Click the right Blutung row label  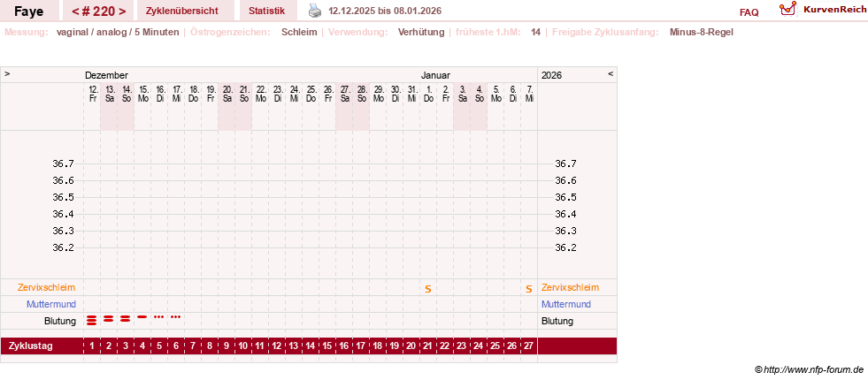click(557, 322)
